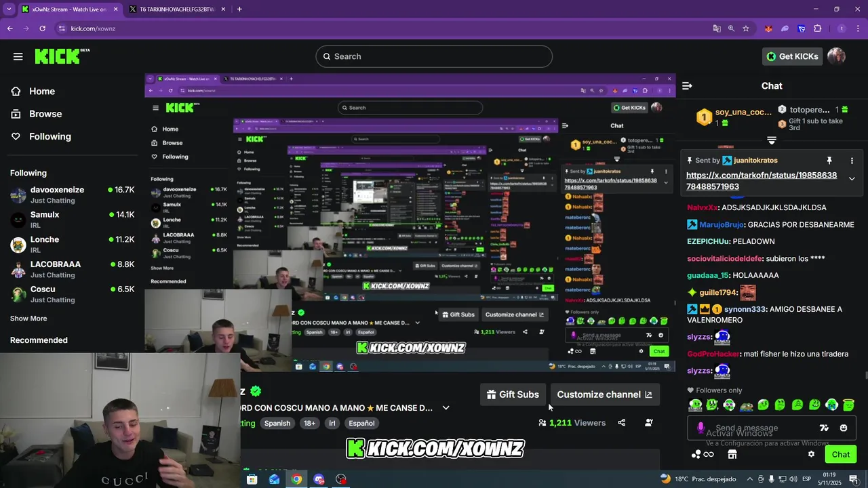Open davooxeneize channel in Following
The width and height of the screenshot is (868, 488).
click(x=72, y=195)
